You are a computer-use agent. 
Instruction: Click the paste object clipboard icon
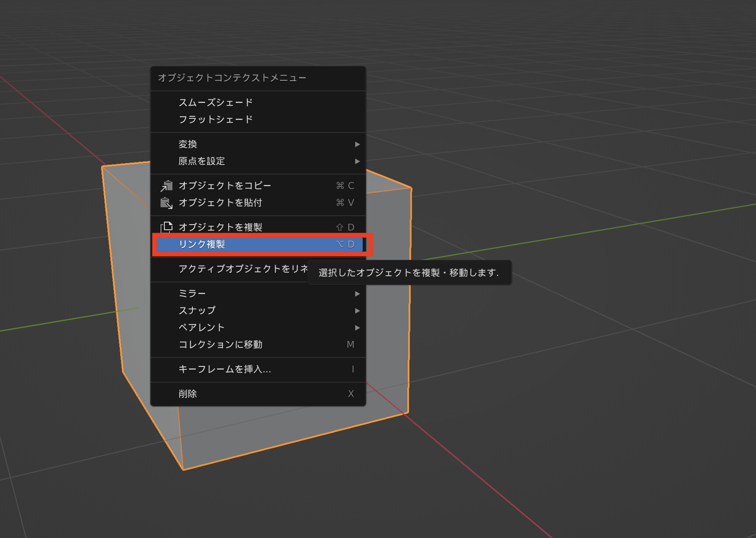point(166,203)
